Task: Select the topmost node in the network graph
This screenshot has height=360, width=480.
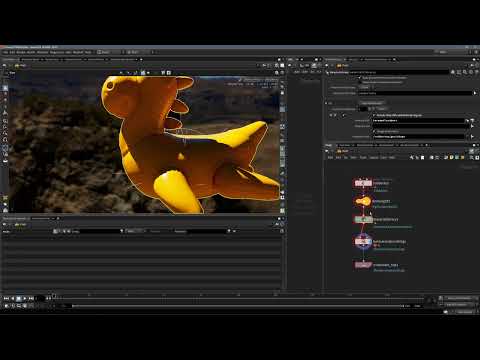Action: [x=363, y=183]
